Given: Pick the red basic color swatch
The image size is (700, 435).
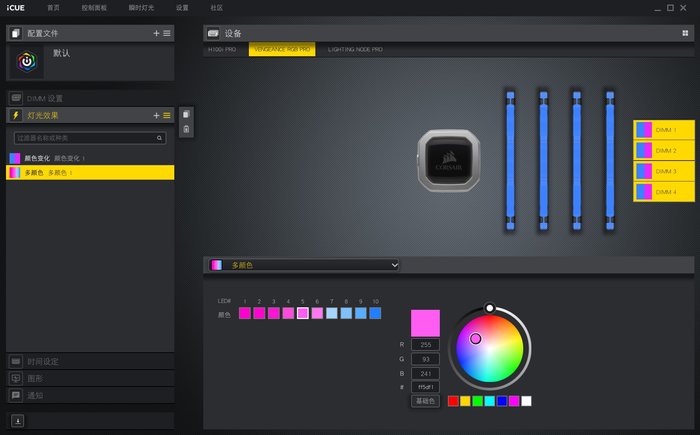Looking at the screenshot, I should [454, 401].
